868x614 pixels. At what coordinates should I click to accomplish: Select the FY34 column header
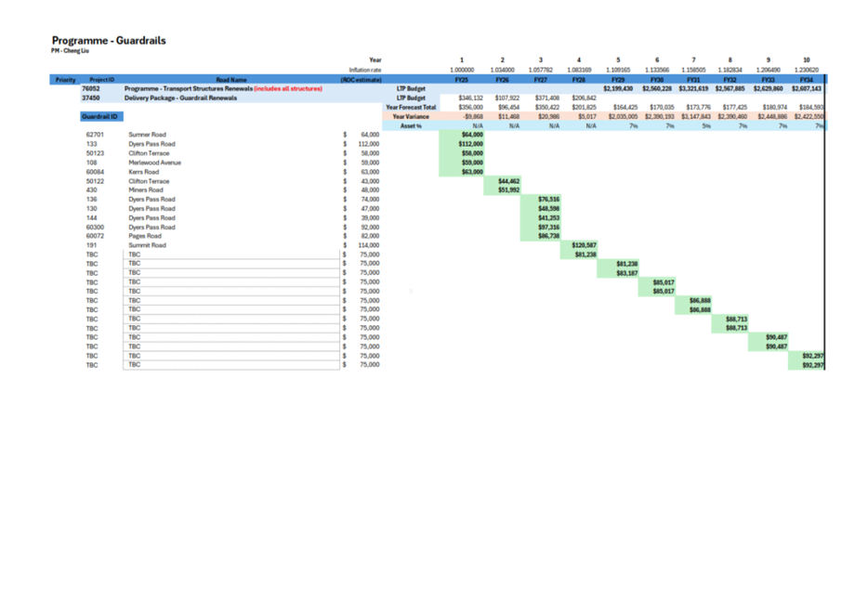(805, 80)
